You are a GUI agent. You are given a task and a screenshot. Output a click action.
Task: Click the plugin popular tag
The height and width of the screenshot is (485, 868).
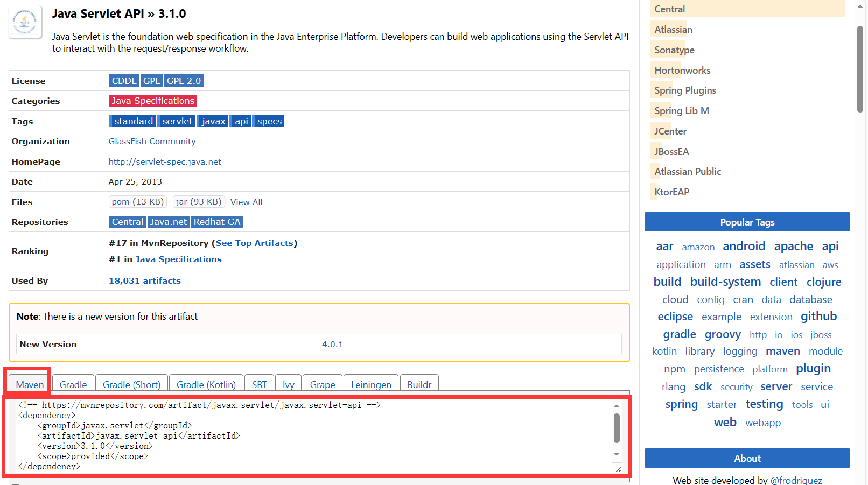coord(813,369)
